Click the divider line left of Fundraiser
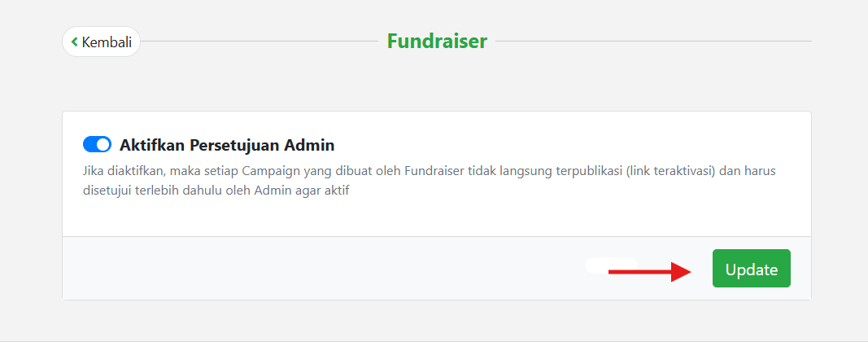Image resolution: width=868 pixels, height=342 pixels. click(260, 41)
